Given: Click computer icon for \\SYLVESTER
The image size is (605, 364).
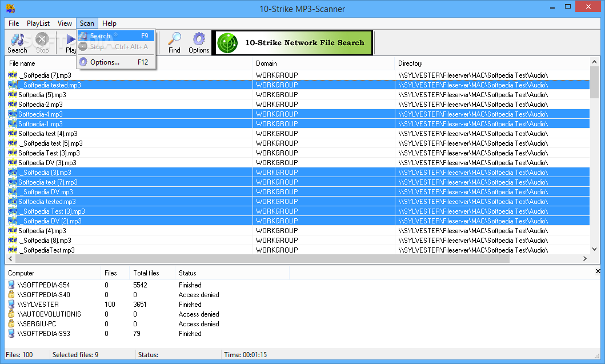Looking at the screenshot, I should (x=11, y=304).
